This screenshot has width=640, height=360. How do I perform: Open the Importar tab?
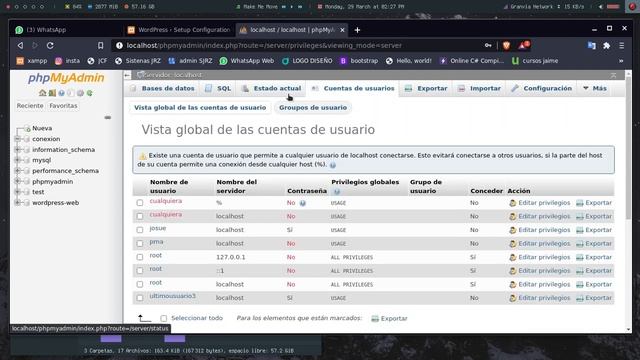[x=479, y=88]
